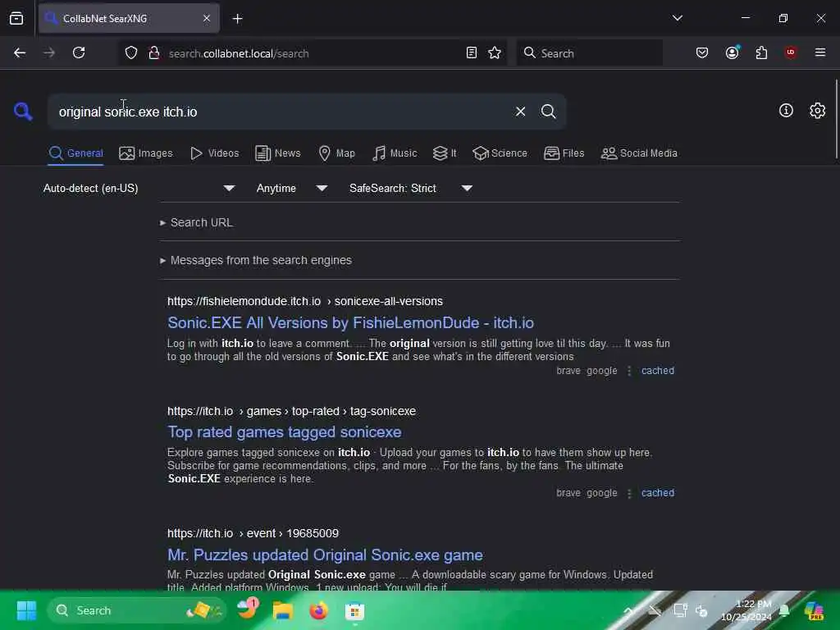The width and height of the screenshot is (840, 630).
Task: Toggle reader view icon in address bar
Action: tap(472, 53)
